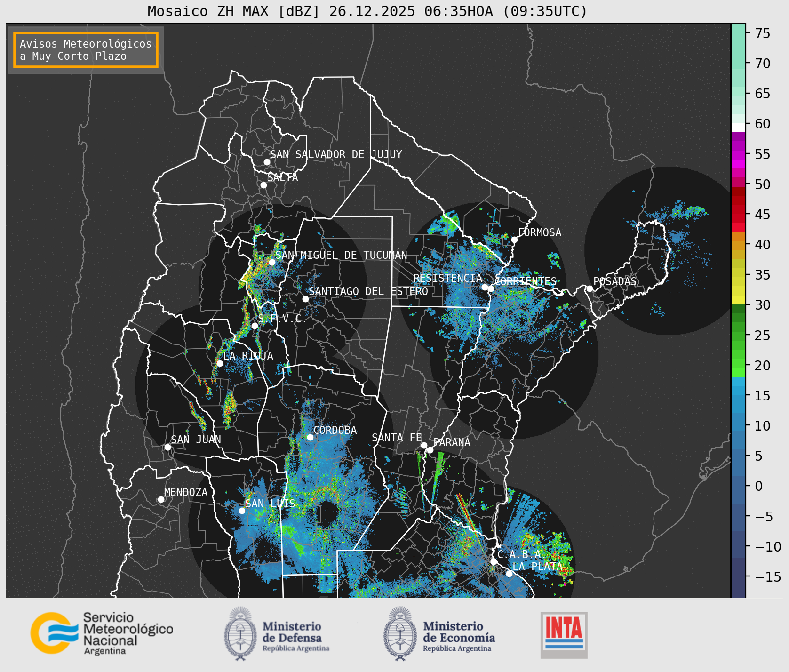This screenshot has height=672, width=789.
Task: Click the SAN MIGUEL DE TUCUMÁN label
Action: (341, 255)
